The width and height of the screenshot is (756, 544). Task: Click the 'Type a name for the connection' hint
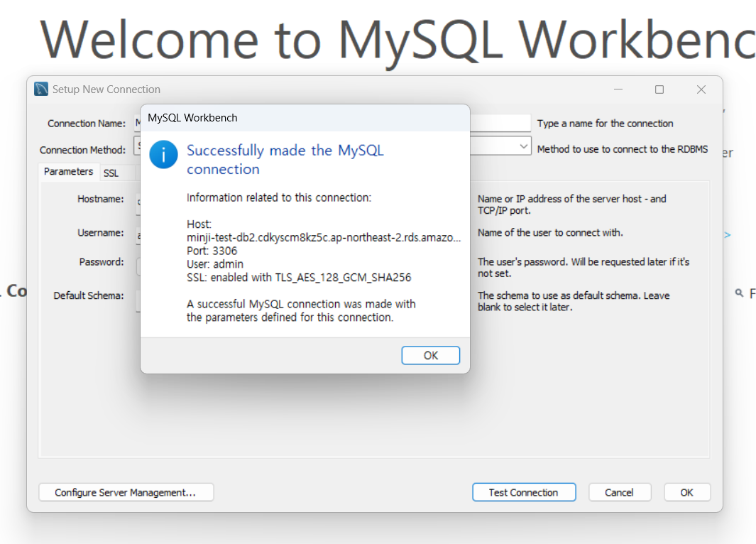pyautogui.click(x=605, y=124)
